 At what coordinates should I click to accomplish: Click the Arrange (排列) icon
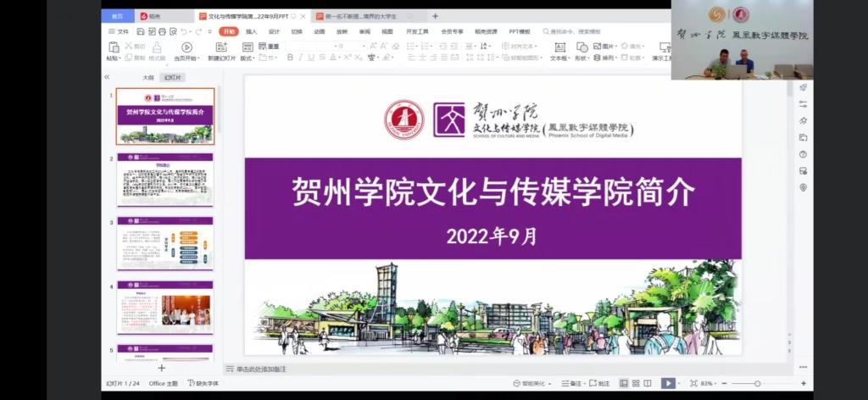598,58
